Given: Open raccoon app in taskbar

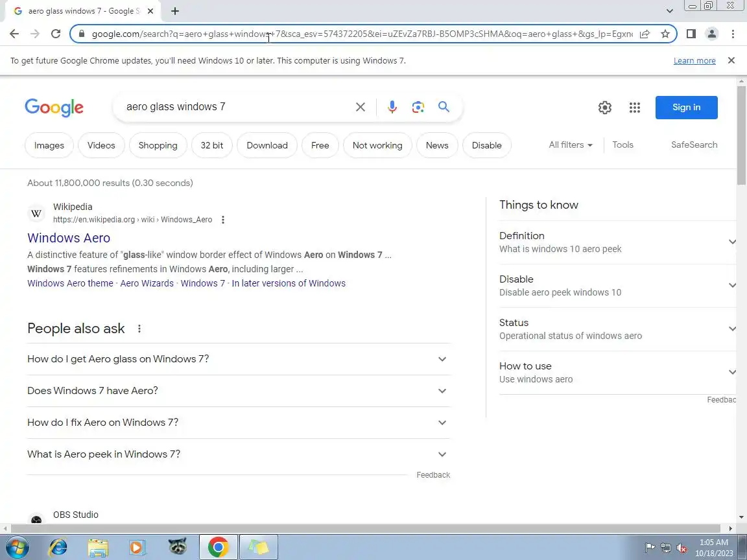Looking at the screenshot, I should [x=177, y=546].
